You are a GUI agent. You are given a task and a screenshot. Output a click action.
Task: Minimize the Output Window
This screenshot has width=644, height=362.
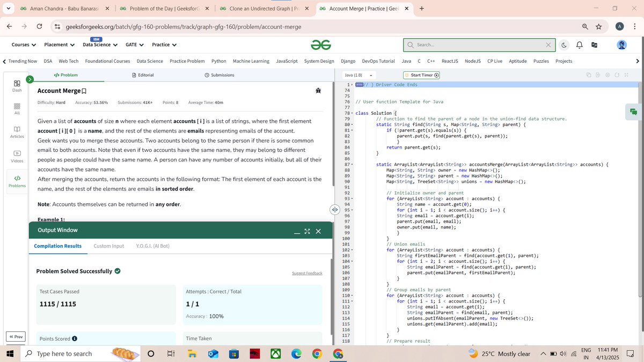(x=297, y=232)
